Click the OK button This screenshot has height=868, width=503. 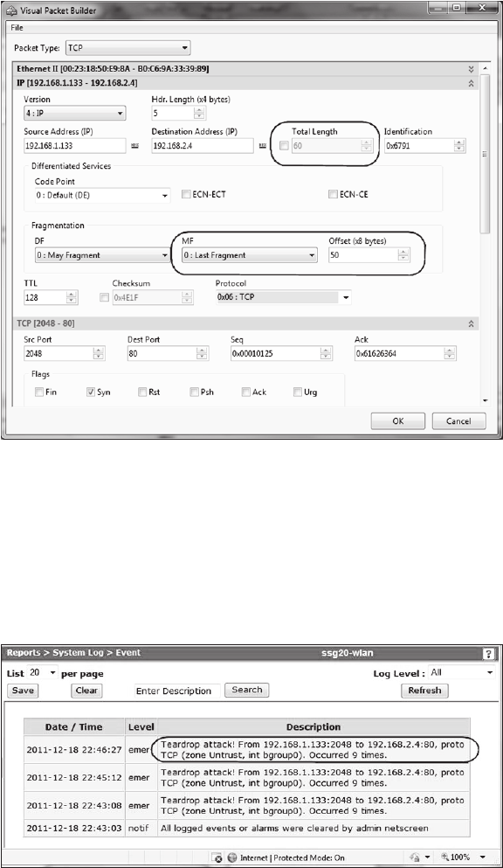click(398, 420)
